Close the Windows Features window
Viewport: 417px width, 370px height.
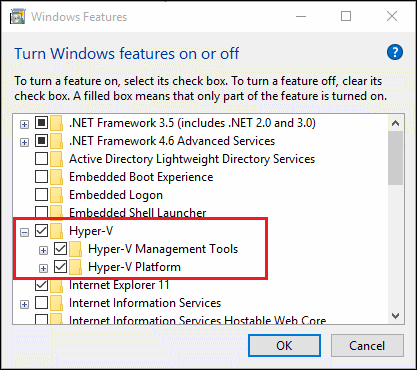click(x=392, y=16)
